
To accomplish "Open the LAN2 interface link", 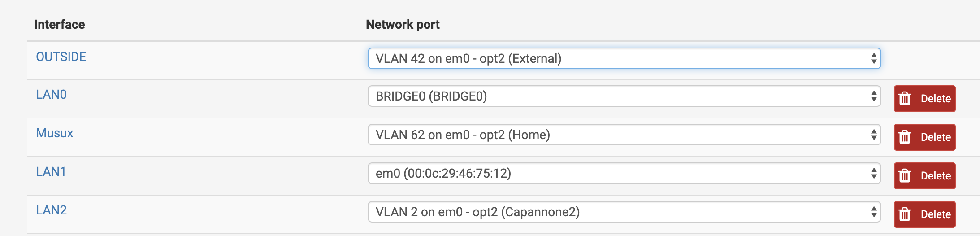I will tap(51, 210).
